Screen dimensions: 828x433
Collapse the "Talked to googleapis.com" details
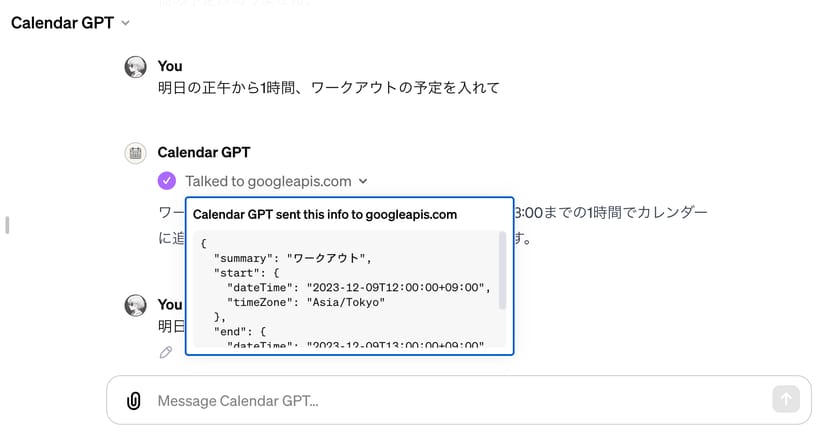(x=363, y=182)
